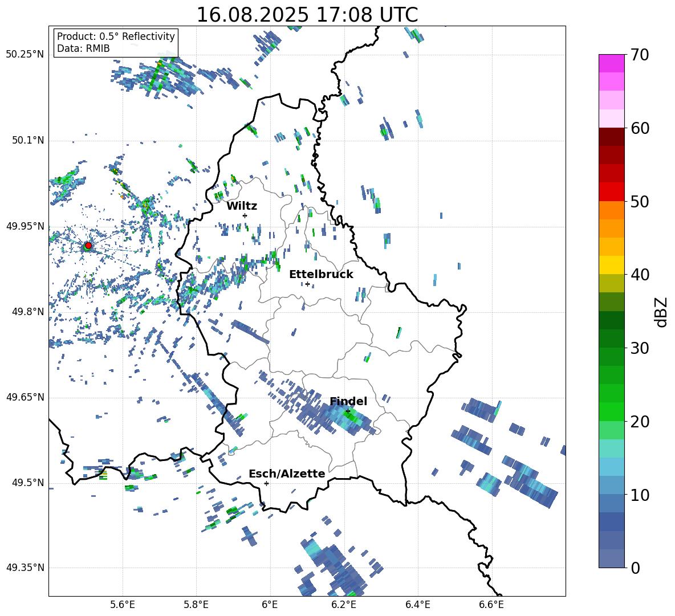Click the Wiltz city label
Image resolution: width=675 pixels, height=616 pixels.
(242, 206)
